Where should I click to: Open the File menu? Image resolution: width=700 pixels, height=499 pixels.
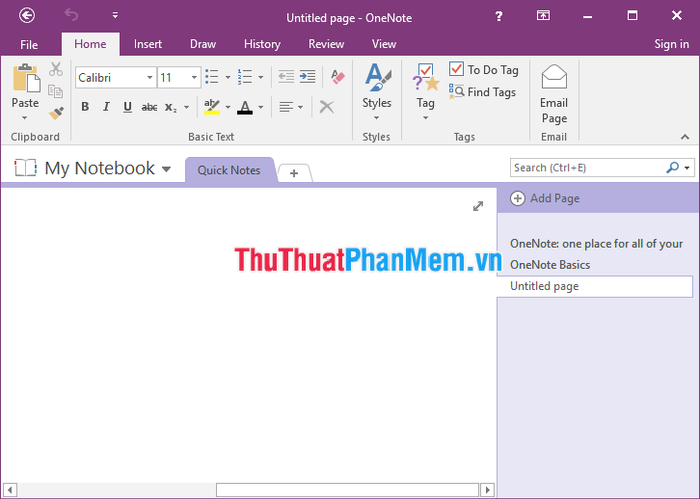pos(29,45)
